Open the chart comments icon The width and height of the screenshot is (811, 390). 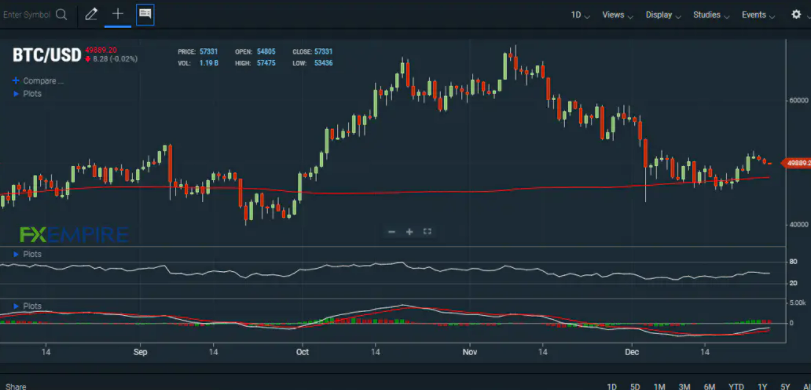(x=145, y=14)
